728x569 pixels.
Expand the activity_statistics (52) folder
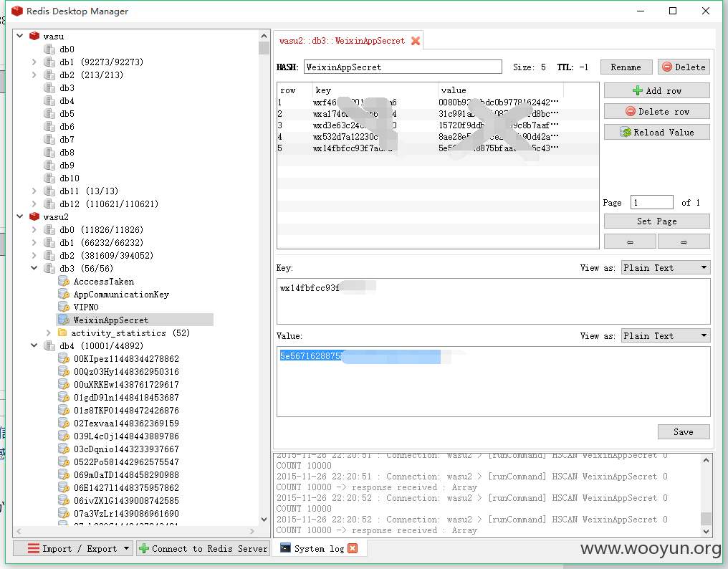(48, 333)
